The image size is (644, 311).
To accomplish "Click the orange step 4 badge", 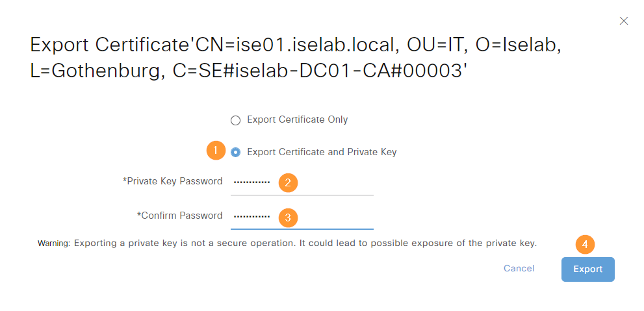I will coord(586,244).
